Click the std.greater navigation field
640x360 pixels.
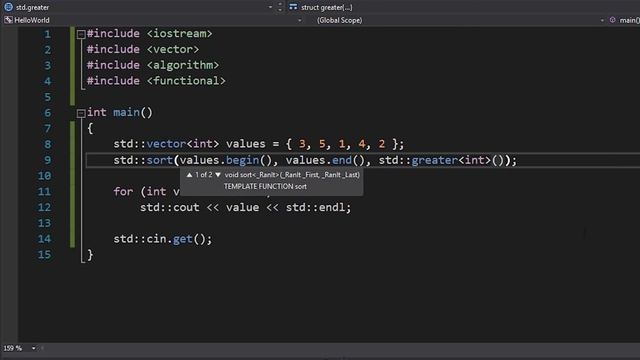[139, 7]
